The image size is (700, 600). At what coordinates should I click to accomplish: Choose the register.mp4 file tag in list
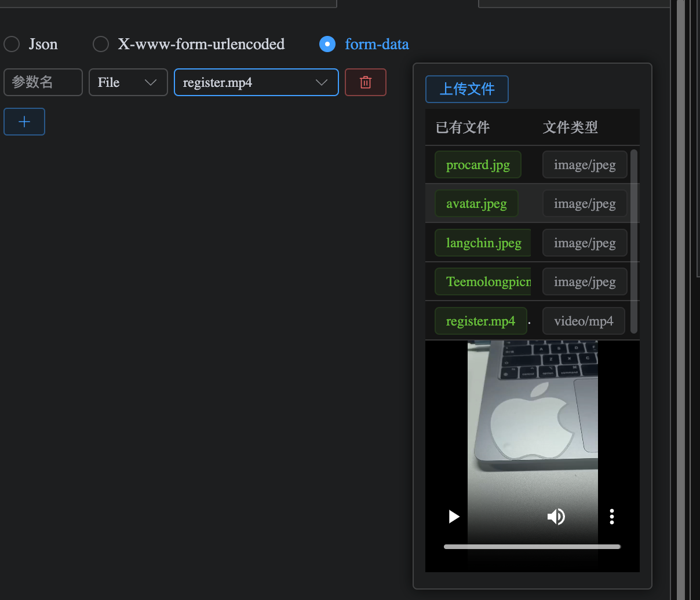(x=480, y=321)
